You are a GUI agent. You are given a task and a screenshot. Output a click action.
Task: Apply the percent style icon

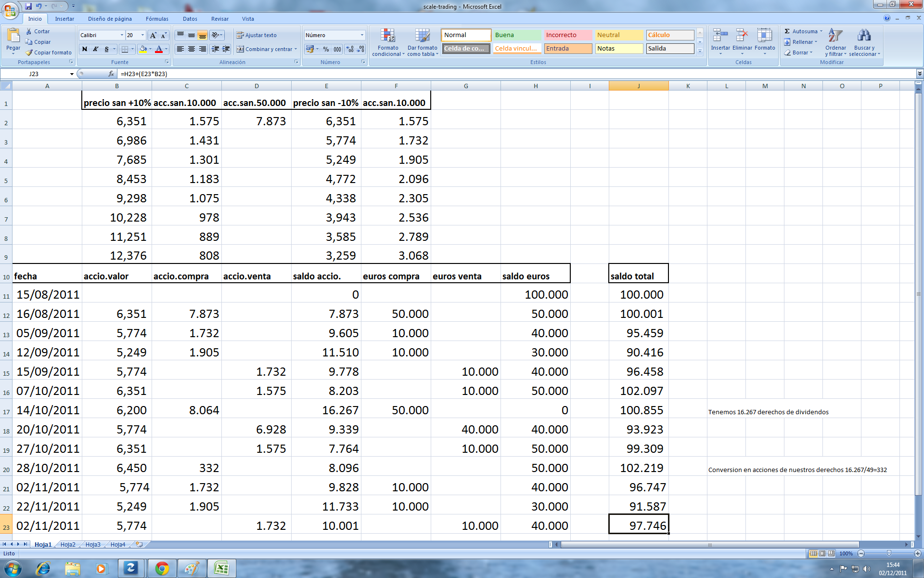click(326, 49)
